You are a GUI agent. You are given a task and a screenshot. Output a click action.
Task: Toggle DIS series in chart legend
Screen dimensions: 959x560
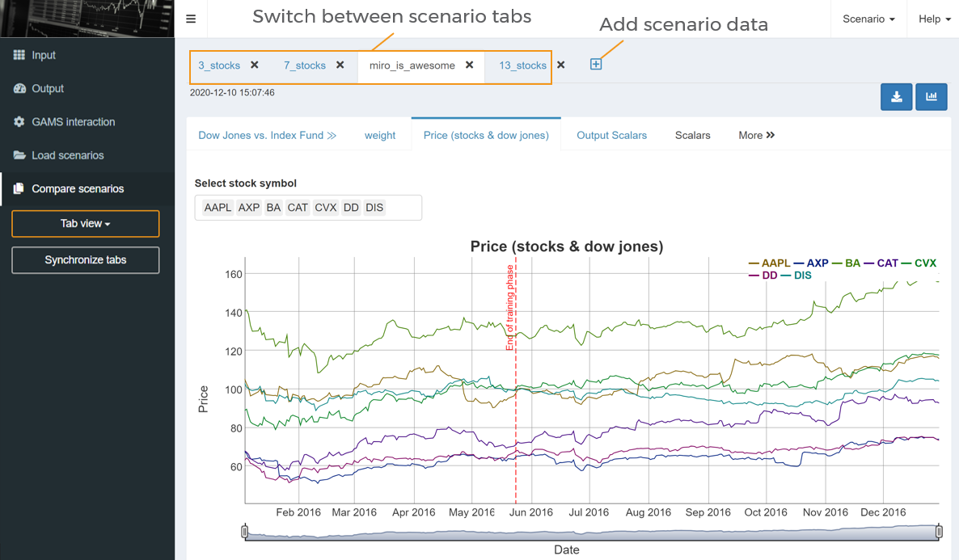tap(796, 276)
